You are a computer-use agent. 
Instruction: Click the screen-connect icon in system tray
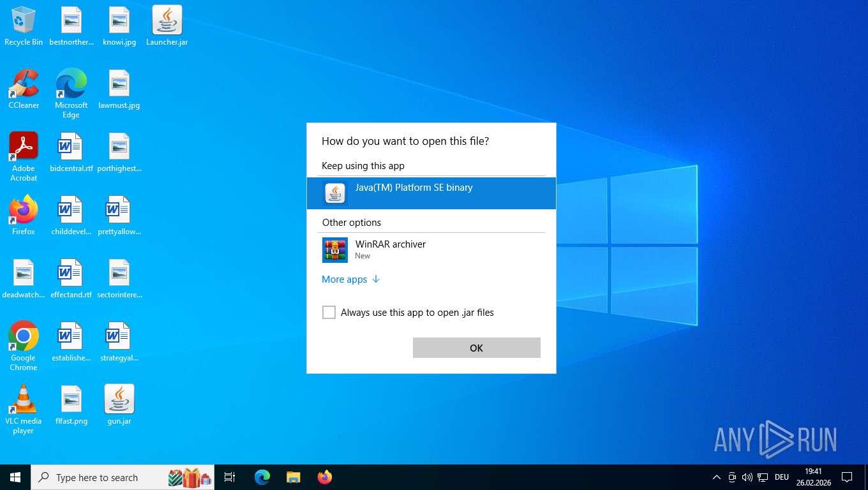click(x=732, y=477)
